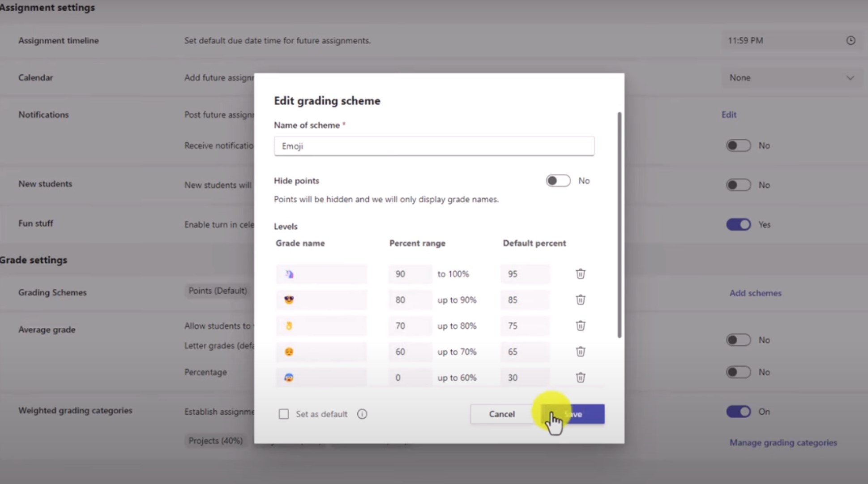Viewport: 868px width, 484px height.
Task: Toggle the Receive notifications switch
Action: point(738,146)
